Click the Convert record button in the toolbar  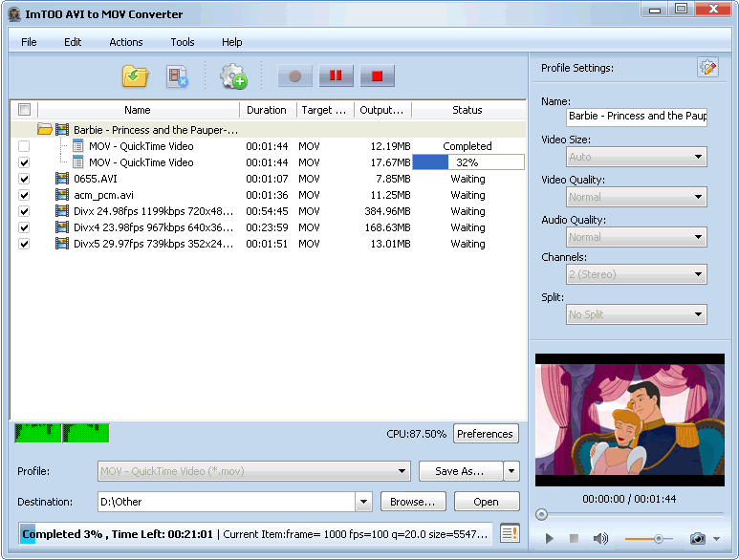tap(295, 75)
